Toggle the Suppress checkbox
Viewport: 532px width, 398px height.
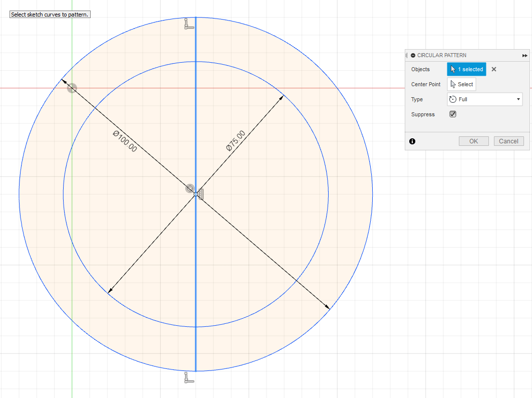453,114
